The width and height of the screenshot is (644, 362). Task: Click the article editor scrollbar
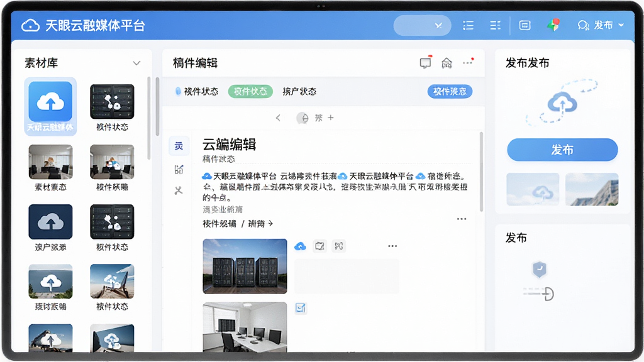[481, 172]
